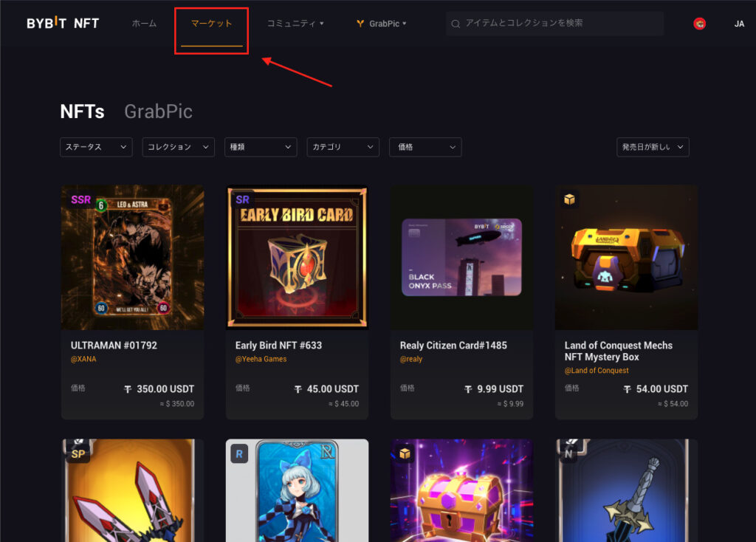
Task: Click the ≈ $ 54.00 approximate value
Action: point(673,404)
